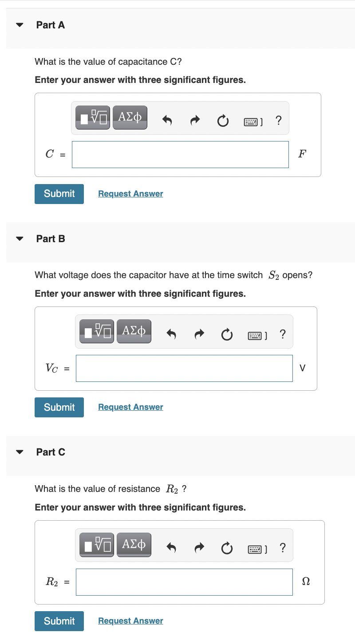
Task: Click inside the Vc voltage input field
Action: [x=184, y=368]
